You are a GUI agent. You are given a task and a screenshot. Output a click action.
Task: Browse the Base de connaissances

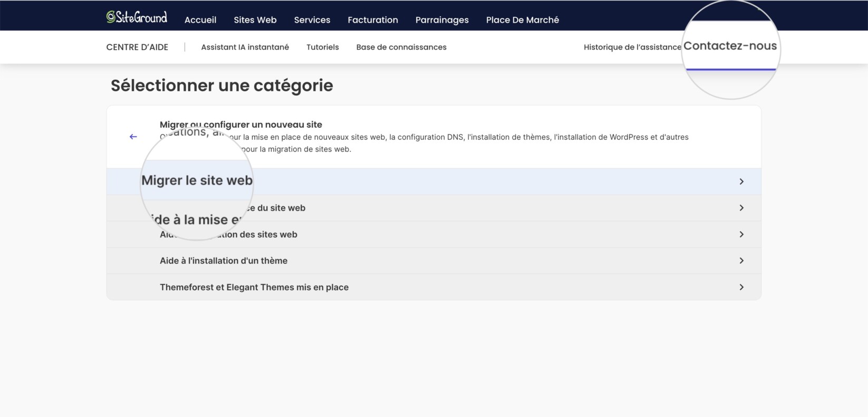click(x=401, y=47)
